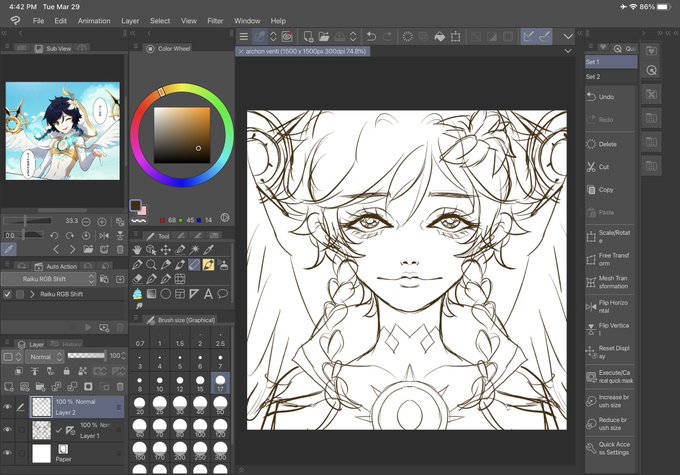
Task: Open the File menu
Action: 38,21
